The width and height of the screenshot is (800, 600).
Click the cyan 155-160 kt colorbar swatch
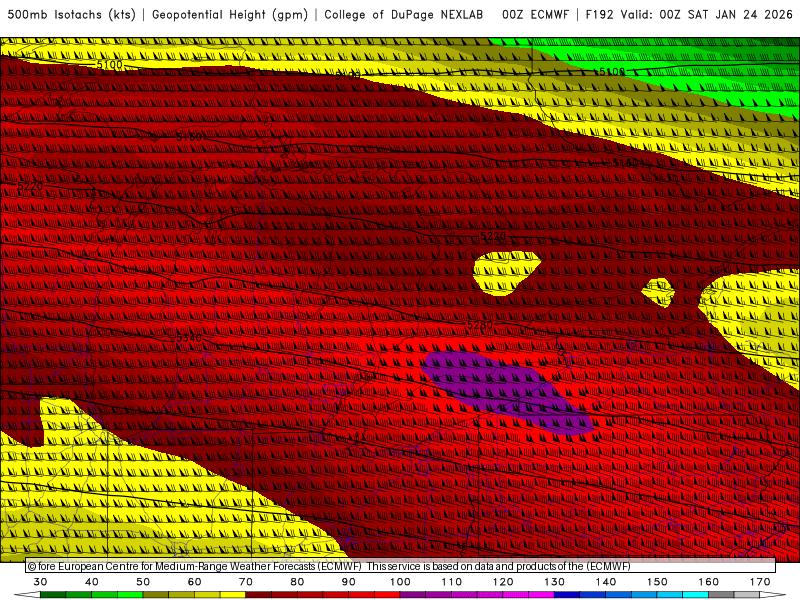point(695,595)
